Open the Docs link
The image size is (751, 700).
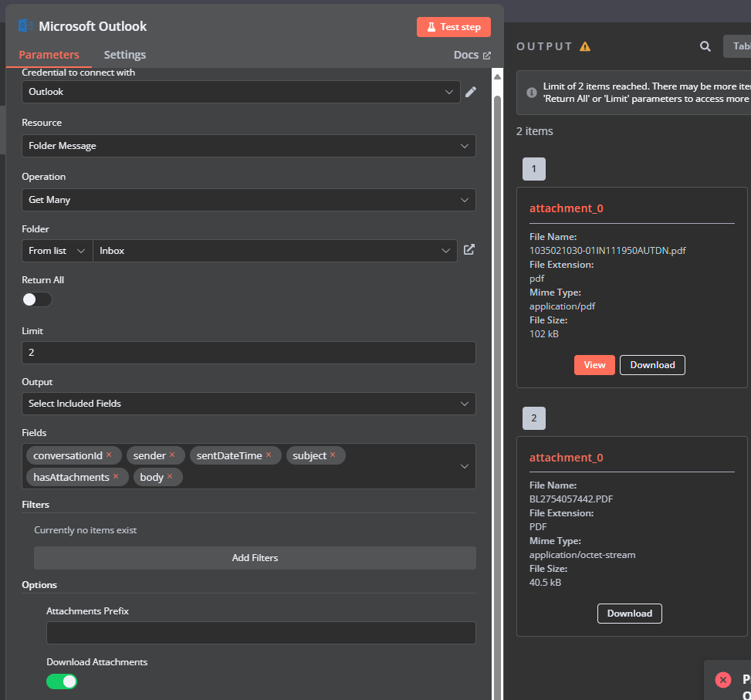click(472, 55)
